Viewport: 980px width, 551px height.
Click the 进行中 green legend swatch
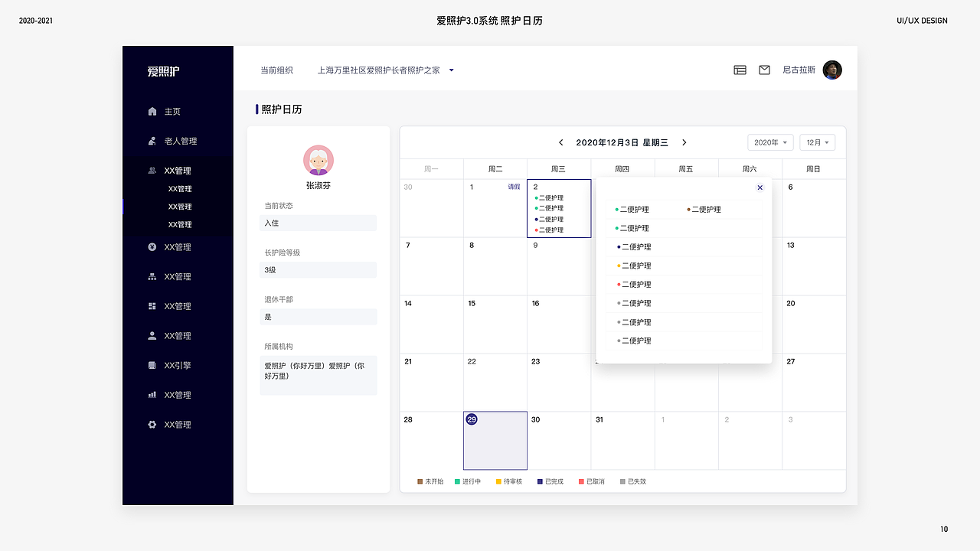(x=458, y=481)
